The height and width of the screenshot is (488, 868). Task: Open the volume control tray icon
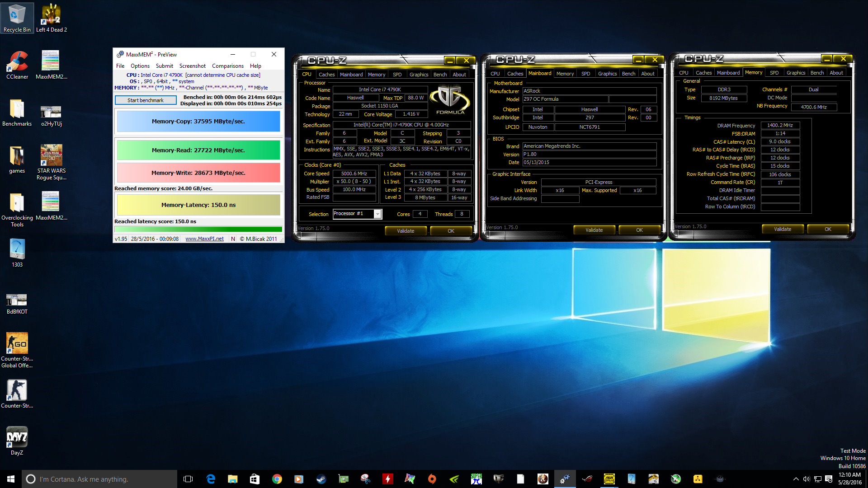(807, 479)
